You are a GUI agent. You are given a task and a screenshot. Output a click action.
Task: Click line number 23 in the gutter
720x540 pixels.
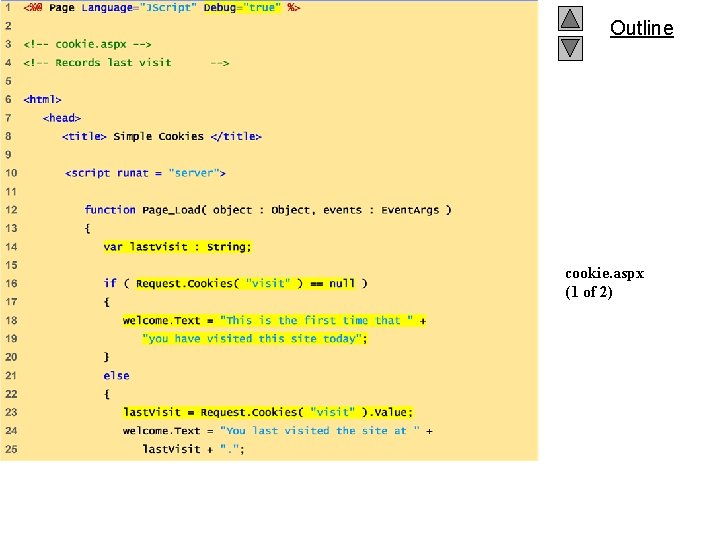click(11, 412)
